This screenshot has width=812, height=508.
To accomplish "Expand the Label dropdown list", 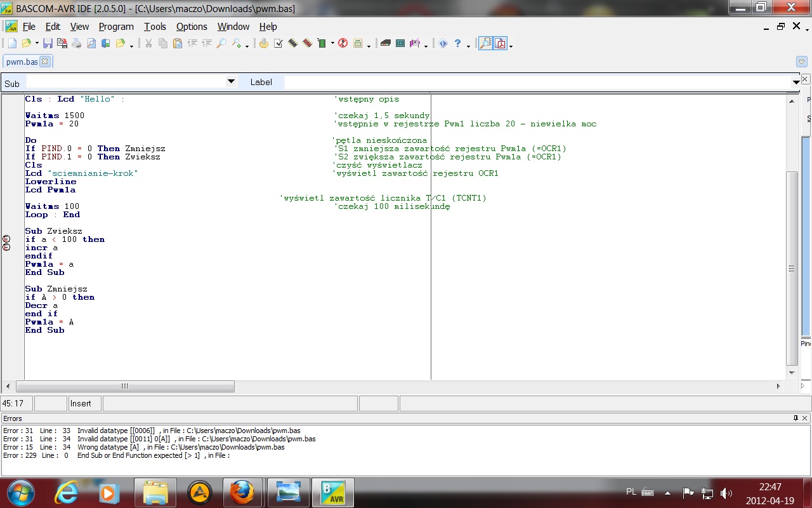I will pos(796,83).
